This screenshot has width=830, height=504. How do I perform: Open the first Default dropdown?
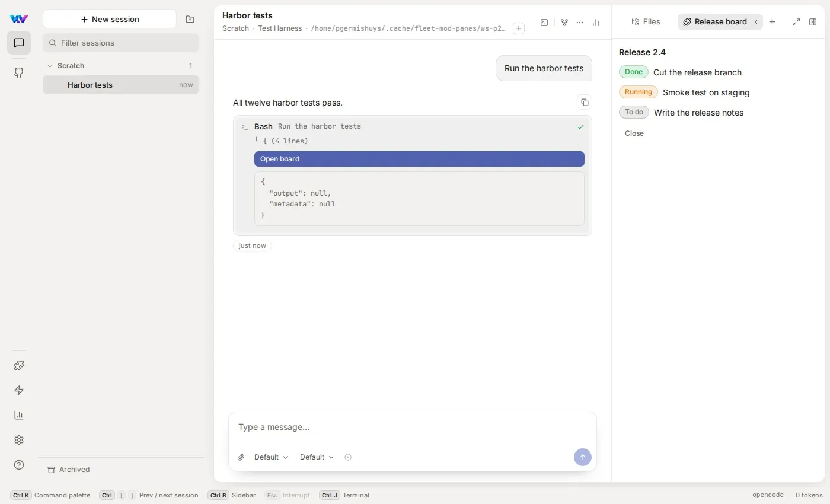[271, 457]
